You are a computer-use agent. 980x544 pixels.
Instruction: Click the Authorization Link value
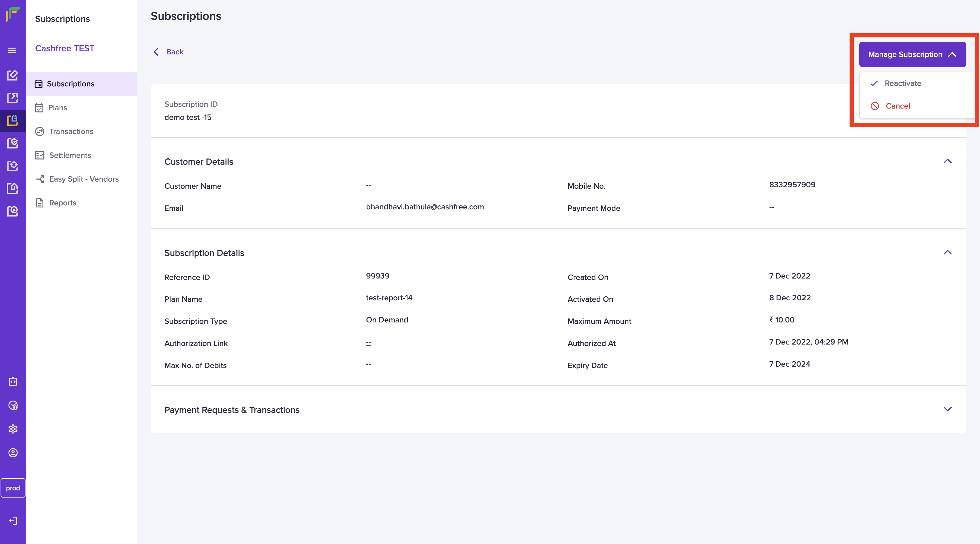click(368, 343)
